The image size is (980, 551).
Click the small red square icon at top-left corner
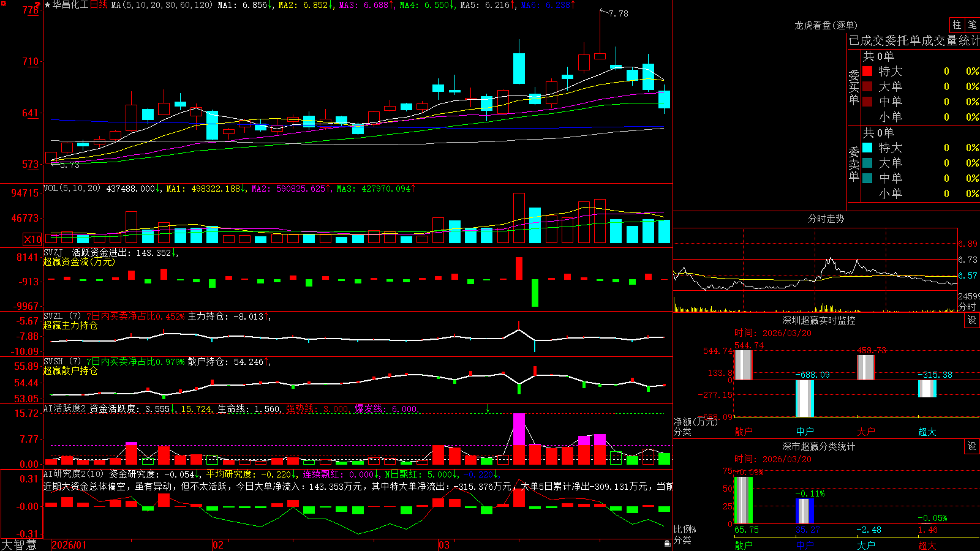click(x=2, y=2)
